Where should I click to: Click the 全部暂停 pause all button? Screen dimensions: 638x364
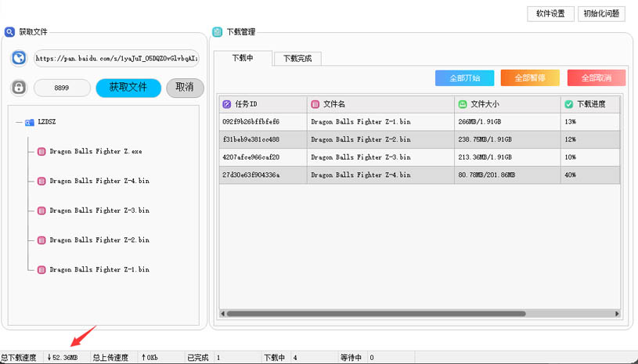530,78
